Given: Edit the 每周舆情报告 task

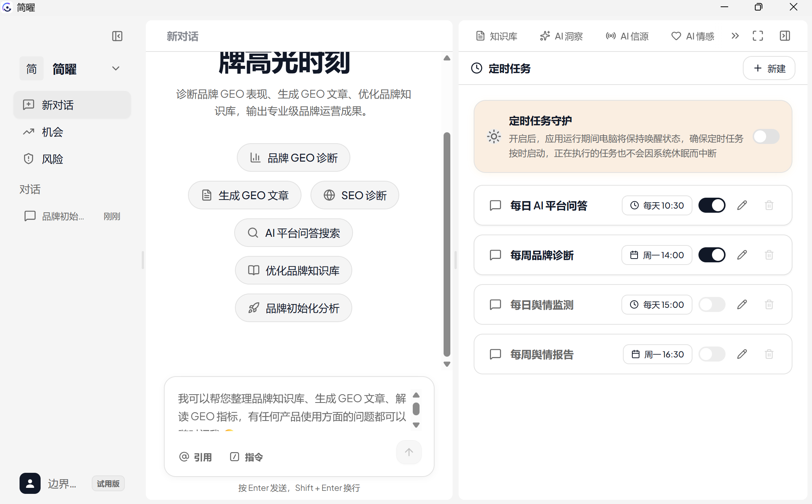Looking at the screenshot, I should tap(742, 354).
